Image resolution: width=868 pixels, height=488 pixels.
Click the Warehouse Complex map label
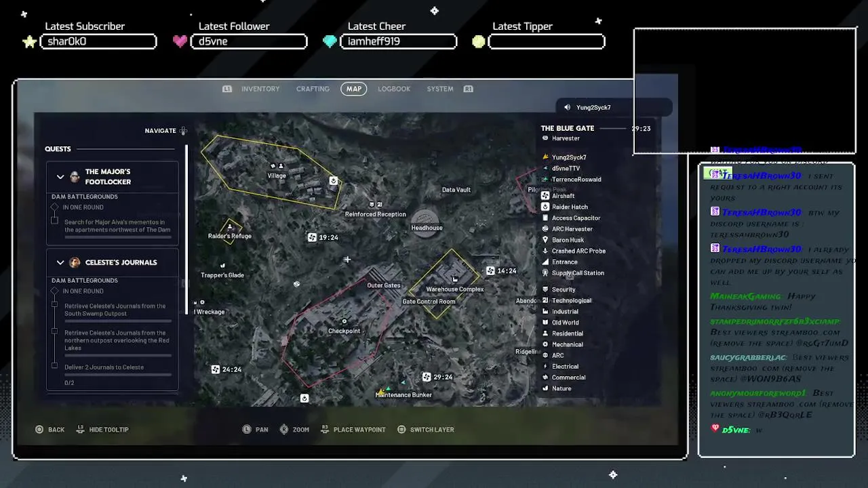[455, 289]
